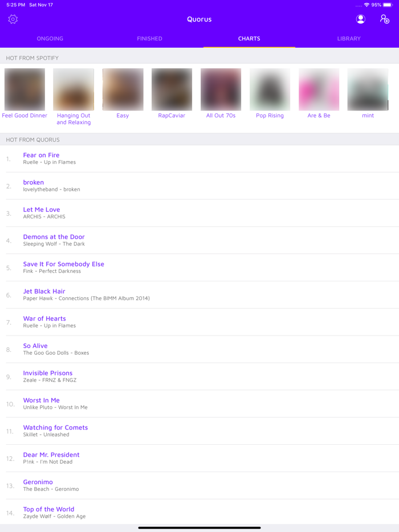Open the user profile icon
This screenshot has width=399, height=532.
point(361,19)
